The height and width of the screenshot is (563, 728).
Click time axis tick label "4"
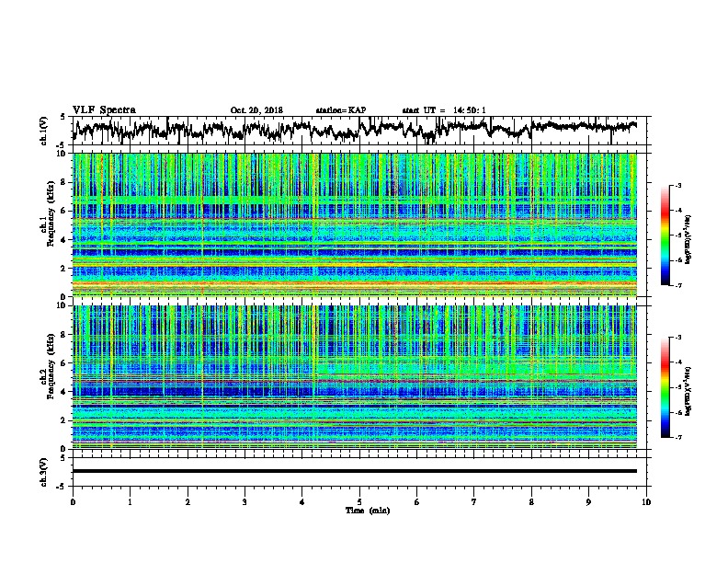pos(302,502)
